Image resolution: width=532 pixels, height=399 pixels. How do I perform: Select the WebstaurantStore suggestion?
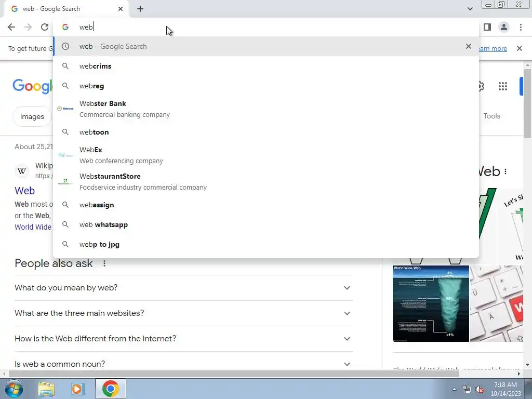[x=266, y=181]
